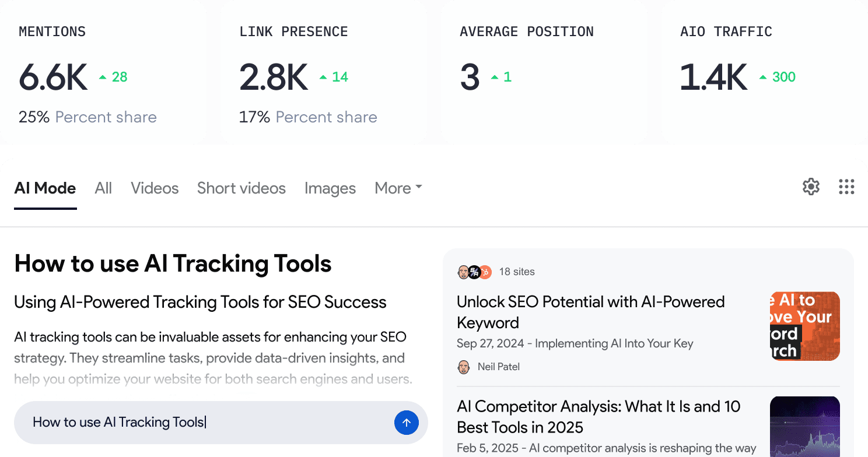This screenshot has height=457, width=868.
Task: Click the Mentions green up-arrow indicator
Action: (x=103, y=77)
